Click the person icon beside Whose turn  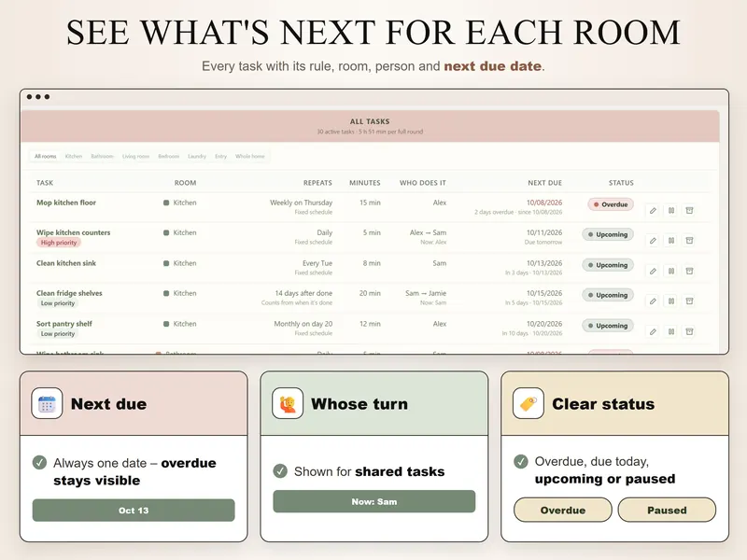click(288, 403)
